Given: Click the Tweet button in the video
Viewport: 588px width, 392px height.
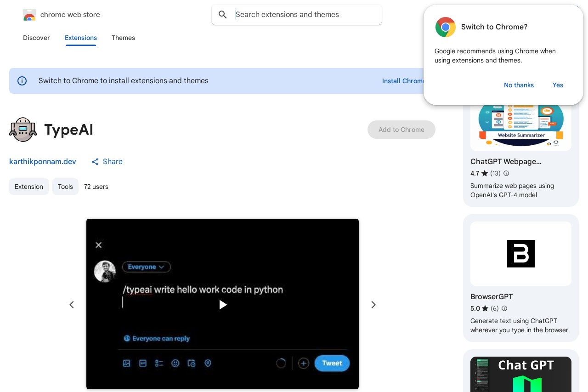Looking at the screenshot, I should [332, 363].
